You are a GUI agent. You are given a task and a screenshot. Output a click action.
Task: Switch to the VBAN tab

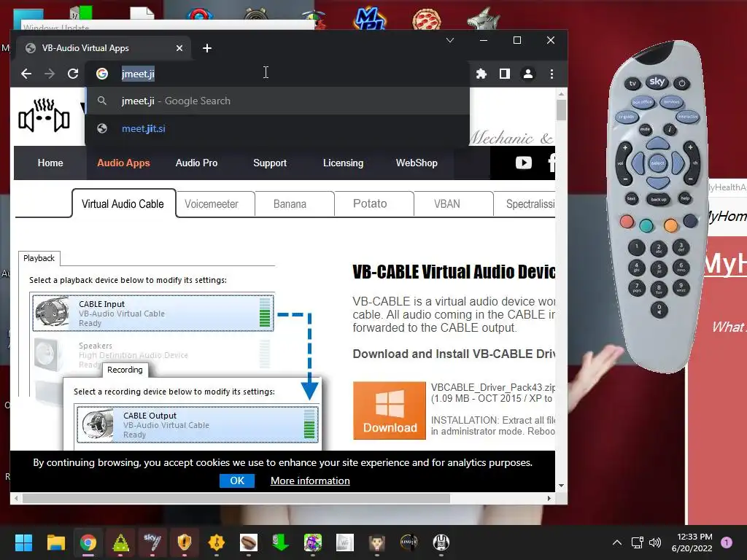coord(447,204)
